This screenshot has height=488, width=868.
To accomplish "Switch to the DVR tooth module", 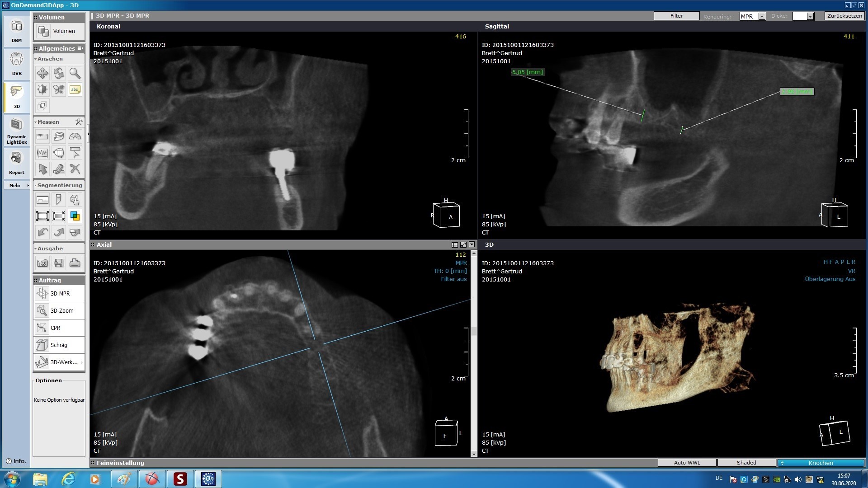I will coord(17,64).
